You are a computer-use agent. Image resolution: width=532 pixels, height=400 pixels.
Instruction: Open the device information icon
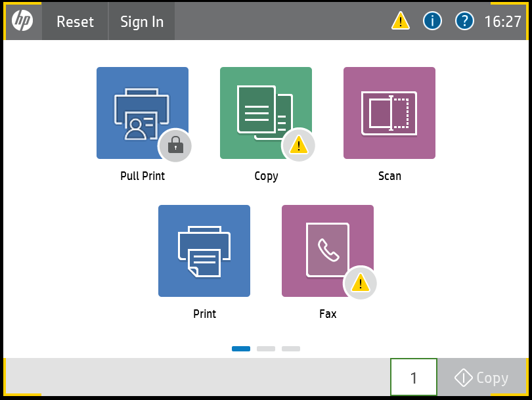[432, 21]
